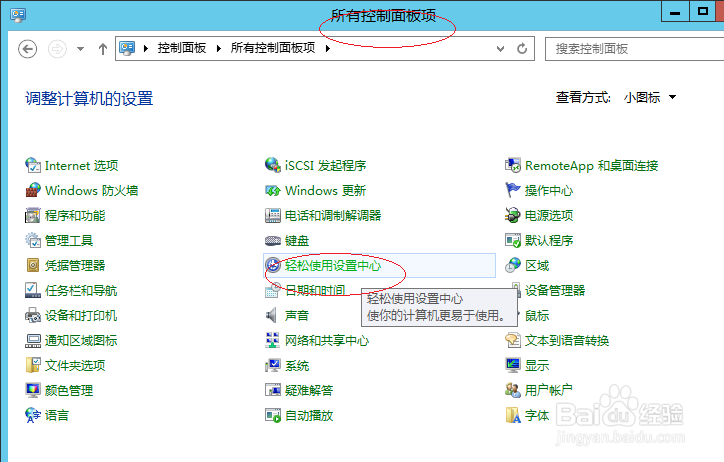Open the 轻松使用设置中心 icon
This screenshot has height=462, width=724.
273,265
